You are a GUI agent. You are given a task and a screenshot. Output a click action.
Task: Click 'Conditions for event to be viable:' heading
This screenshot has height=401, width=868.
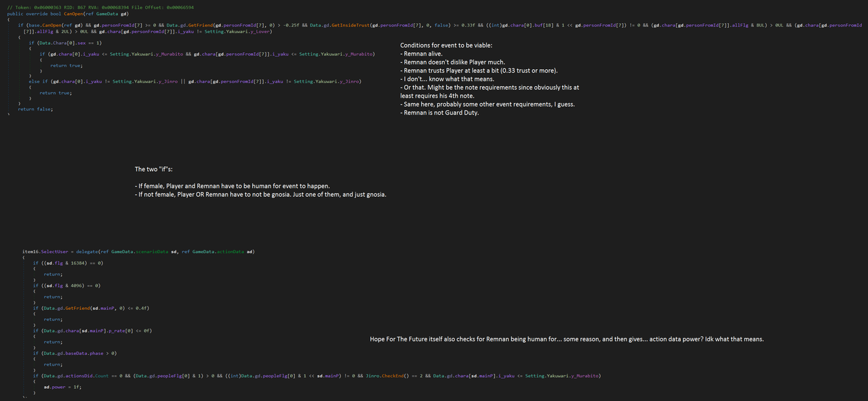point(446,45)
